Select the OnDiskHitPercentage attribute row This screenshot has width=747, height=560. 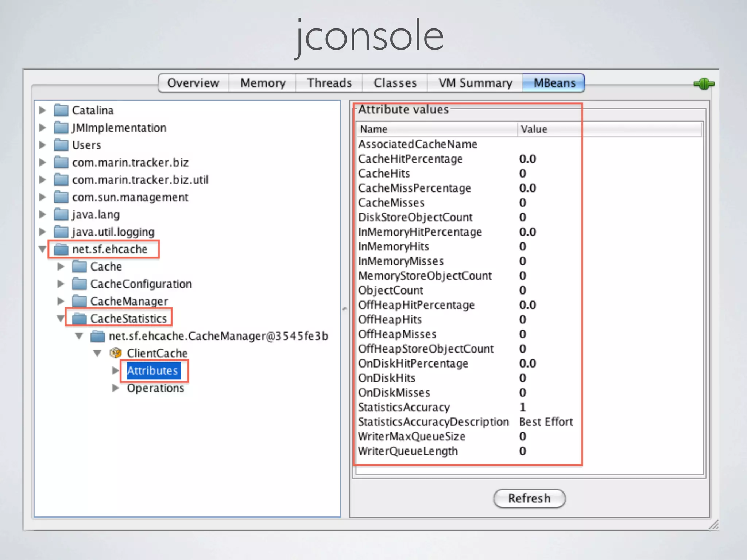click(x=529, y=363)
